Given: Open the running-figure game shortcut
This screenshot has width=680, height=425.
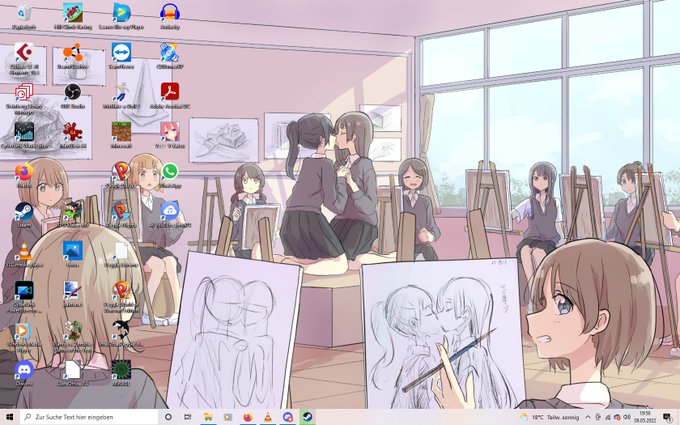Looking at the screenshot, I should [121, 95].
